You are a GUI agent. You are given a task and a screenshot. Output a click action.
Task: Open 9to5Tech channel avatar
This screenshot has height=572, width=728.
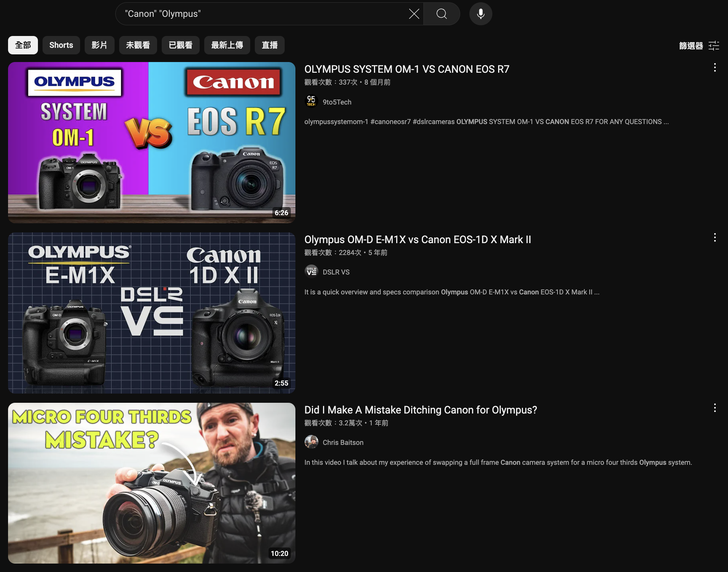(311, 101)
